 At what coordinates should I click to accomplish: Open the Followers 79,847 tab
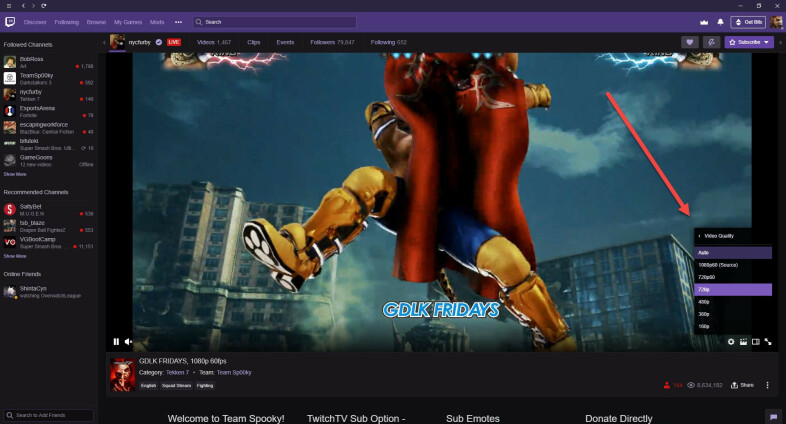tap(332, 42)
